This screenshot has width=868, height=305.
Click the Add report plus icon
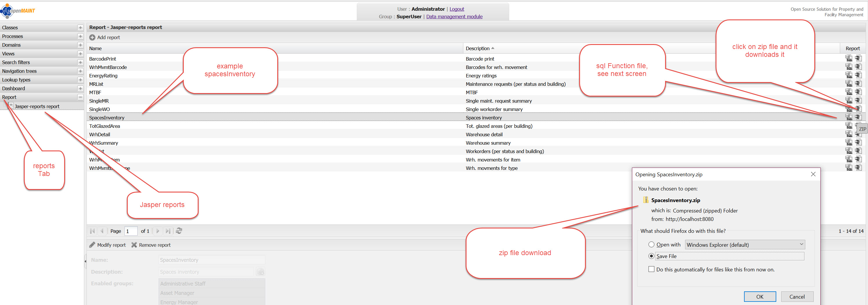click(x=92, y=37)
